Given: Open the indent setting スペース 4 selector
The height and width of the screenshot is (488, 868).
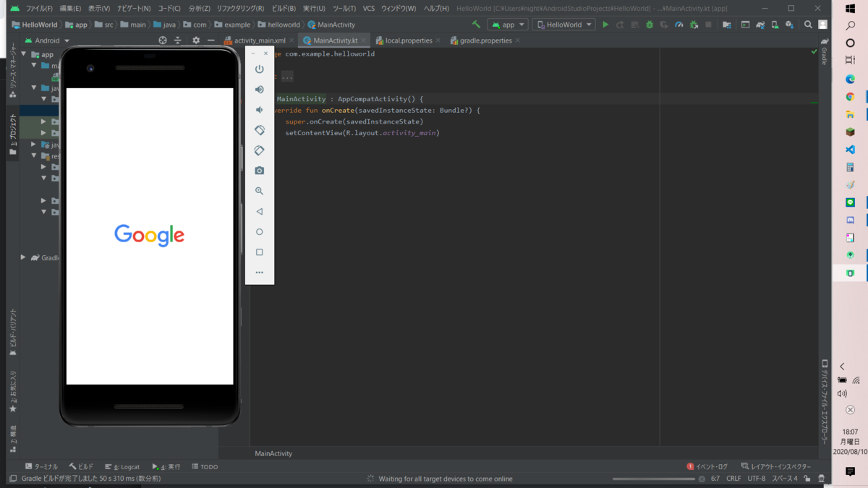Looking at the screenshot, I should click(785, 479).
